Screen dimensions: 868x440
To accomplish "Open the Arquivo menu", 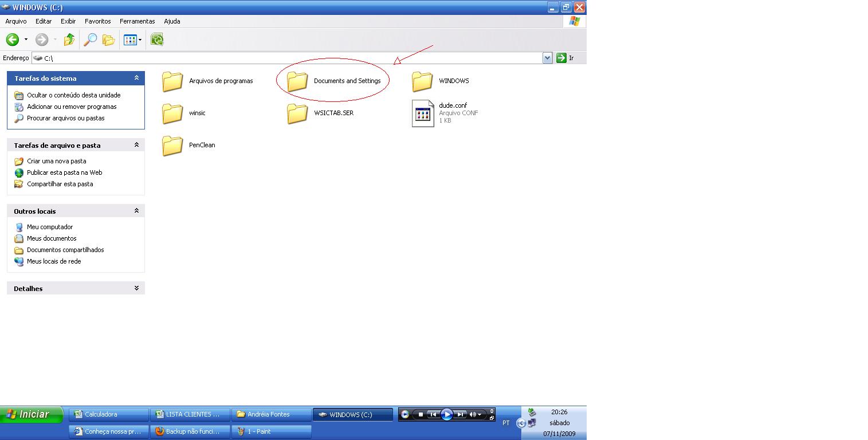I will (16, 21).
